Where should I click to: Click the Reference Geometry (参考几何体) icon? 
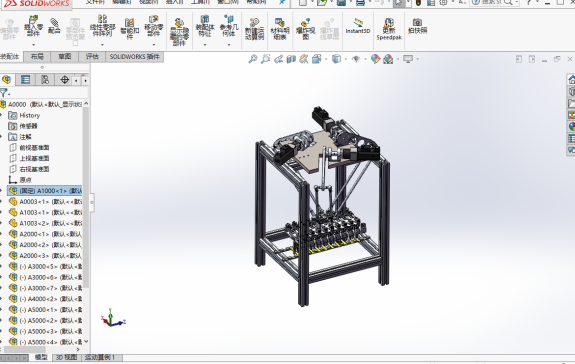tap(229, 25)
